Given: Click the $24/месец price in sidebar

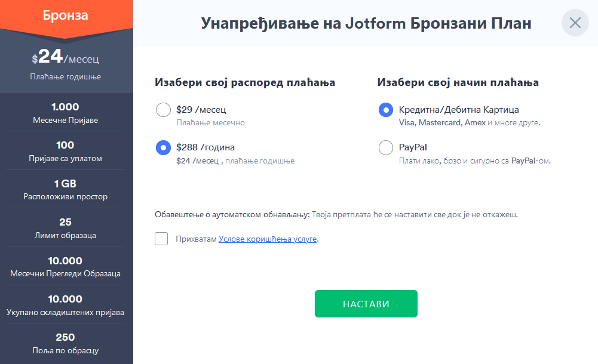Looking at the screenshot, I should coord(66,57).
